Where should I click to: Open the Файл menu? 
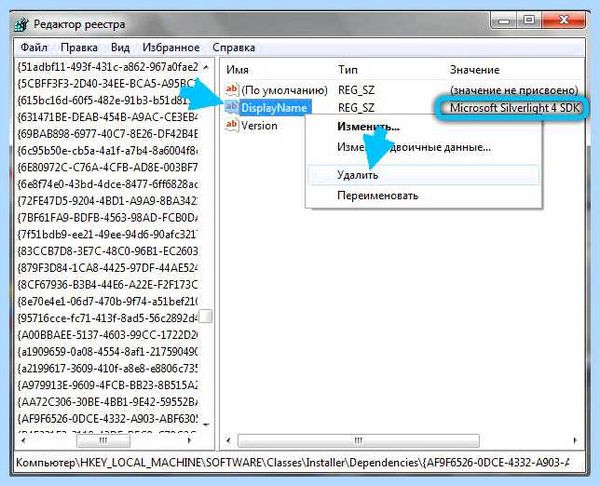(x=34, y=47)
